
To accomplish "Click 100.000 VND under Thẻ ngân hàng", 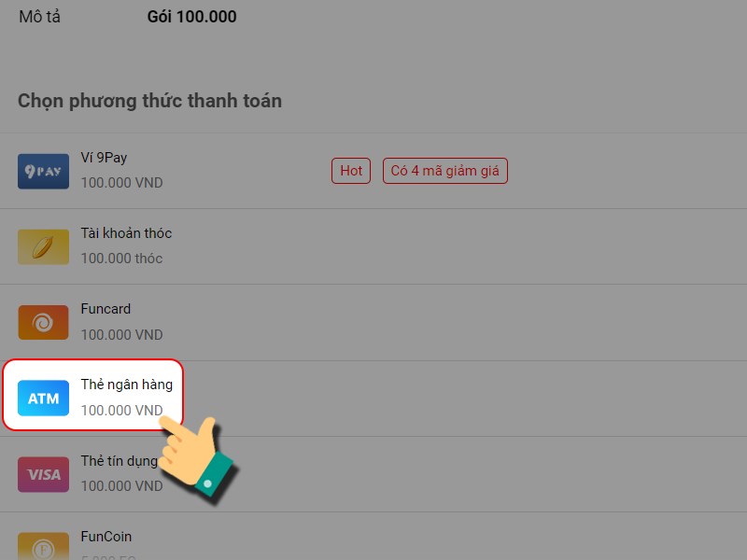I will pos(122,410).
